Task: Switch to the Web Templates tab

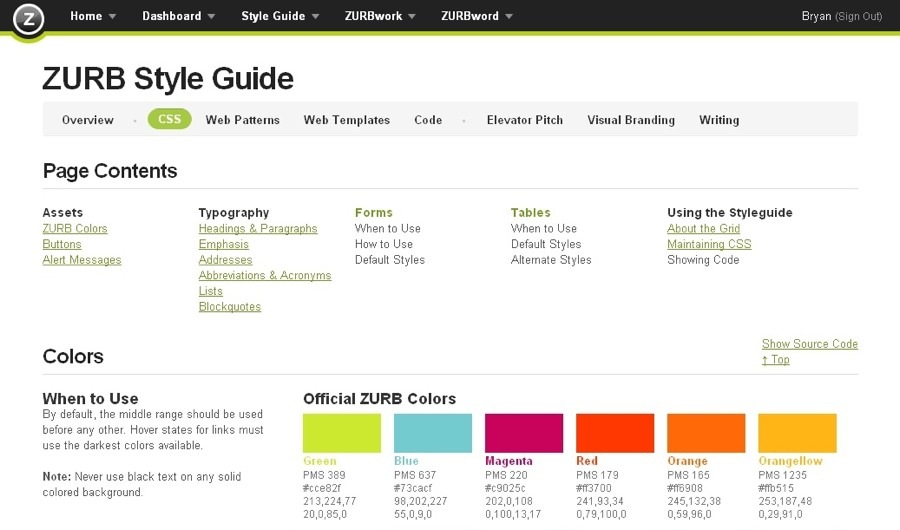Action: point(347,120)
